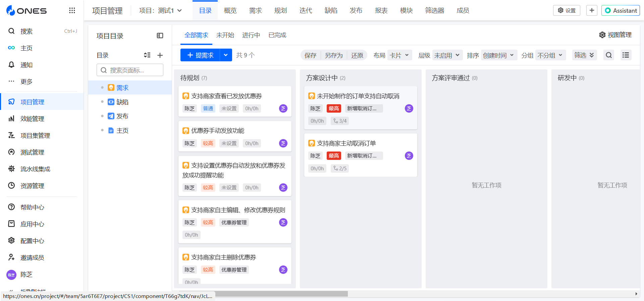Select 项目管理 in the sidebar
The image size is (644, 301).
[42, 102]
